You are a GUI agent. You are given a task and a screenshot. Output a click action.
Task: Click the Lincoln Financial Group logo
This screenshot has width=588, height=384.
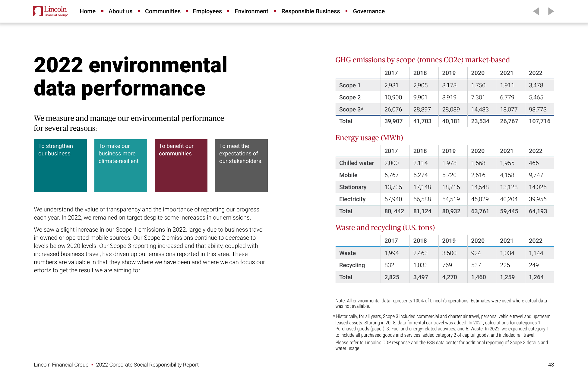pos(50,11)
